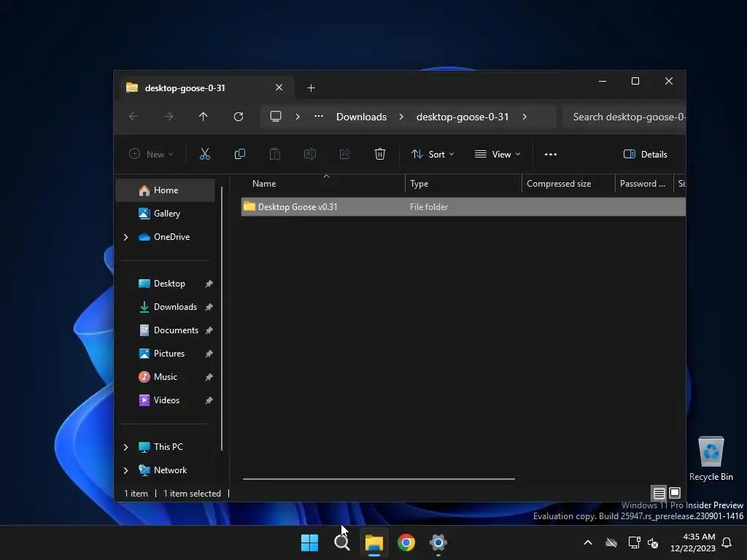Unpin Desktop from Quick access
The width and height of the screenshot is (747, 560).
coord(209,284)
